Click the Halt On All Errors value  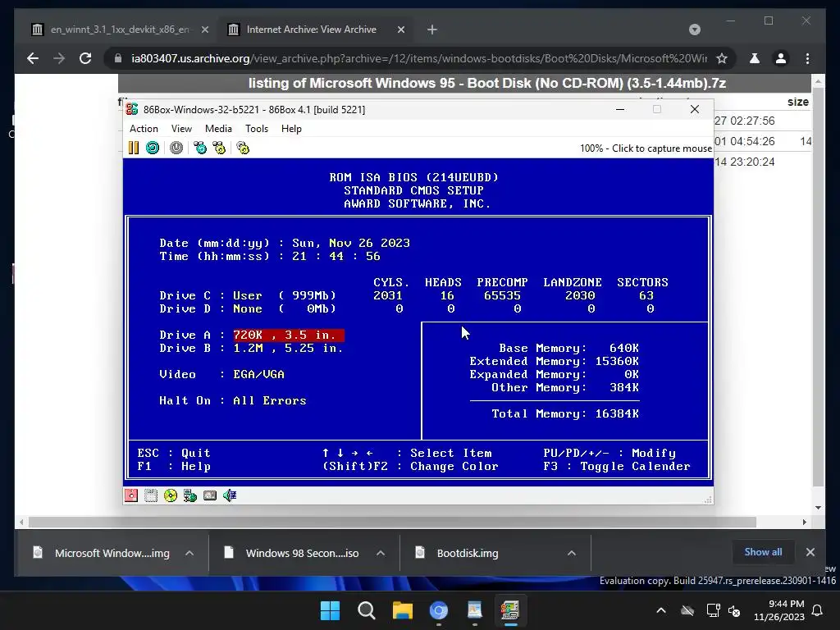(x=269, y=401)
